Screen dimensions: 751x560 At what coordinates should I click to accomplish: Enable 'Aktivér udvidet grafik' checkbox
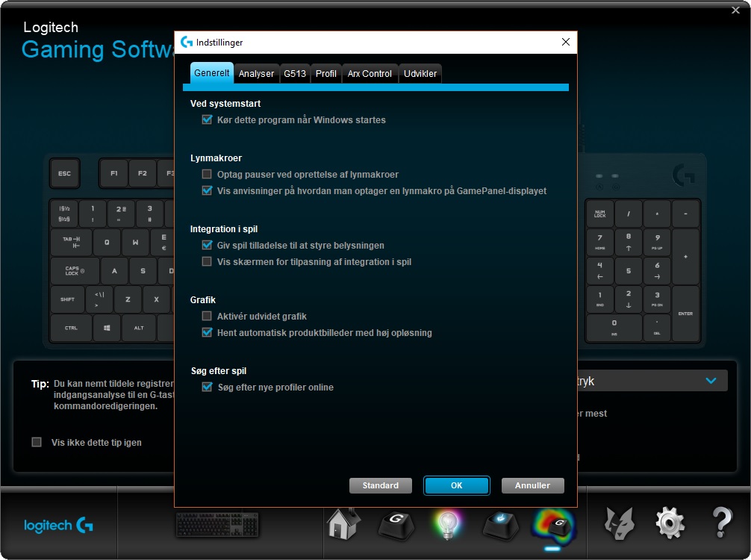[207, 316]
